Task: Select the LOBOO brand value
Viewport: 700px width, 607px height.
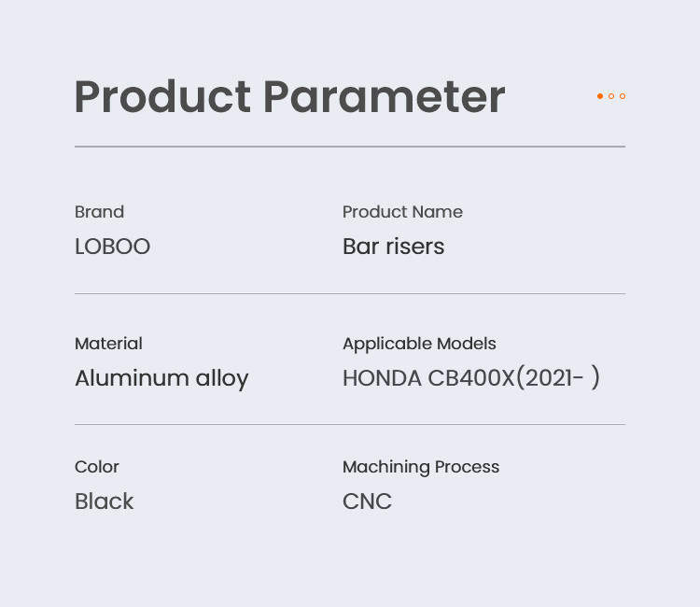Action: point(112,247)
